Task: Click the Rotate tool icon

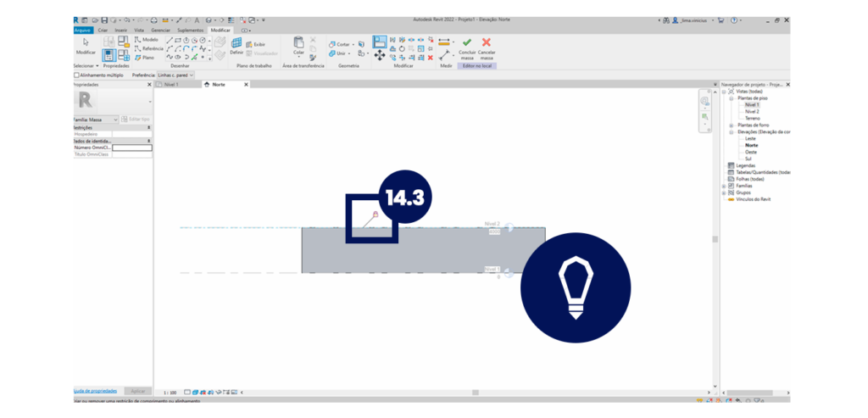Action: (402, 48)
